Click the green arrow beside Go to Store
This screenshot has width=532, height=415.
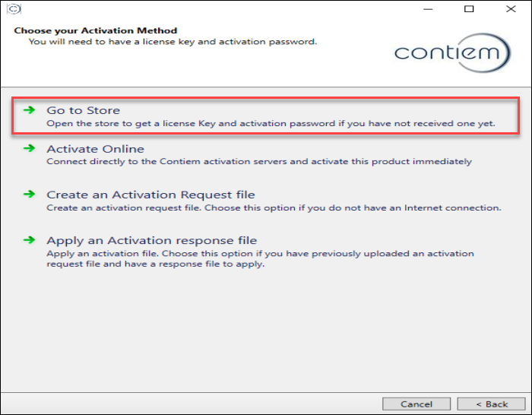(x=29, y=110)
